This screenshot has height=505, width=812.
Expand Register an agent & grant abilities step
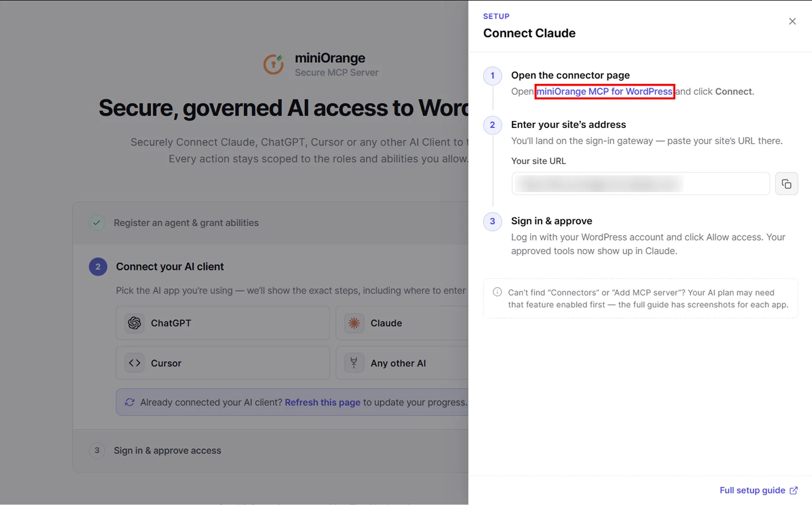pyautogui.click(x=271, y=223)
